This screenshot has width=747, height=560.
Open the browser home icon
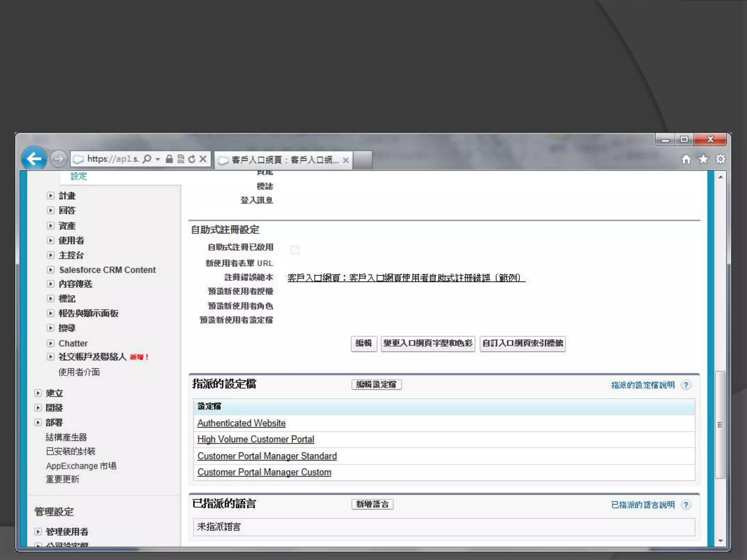[x=686, y=159]
